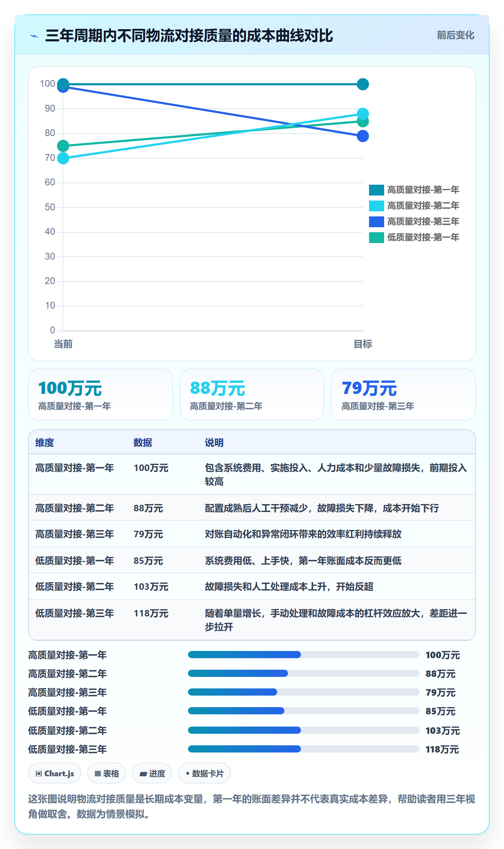The image size is (504, 849).
Task: Click the 当前 x-axis label
Action: pos(63,344)
